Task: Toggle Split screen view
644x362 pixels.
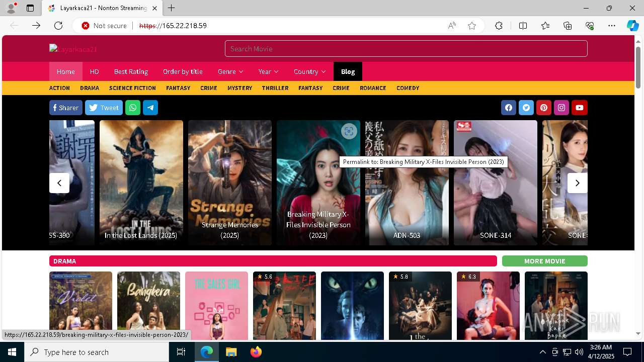Action: 523,26
